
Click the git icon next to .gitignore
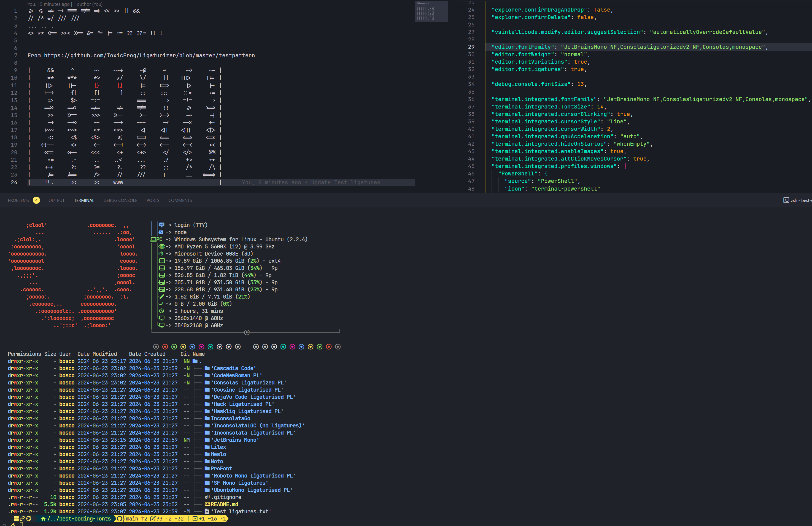207,497
